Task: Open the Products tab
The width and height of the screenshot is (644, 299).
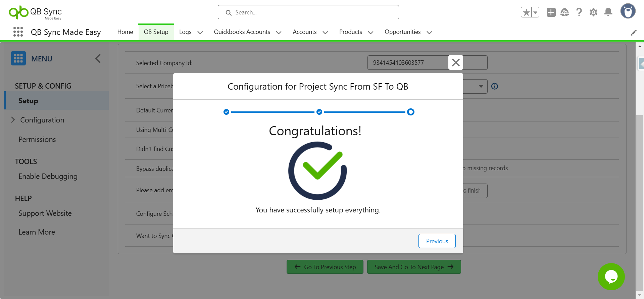Action: (351, 32)
